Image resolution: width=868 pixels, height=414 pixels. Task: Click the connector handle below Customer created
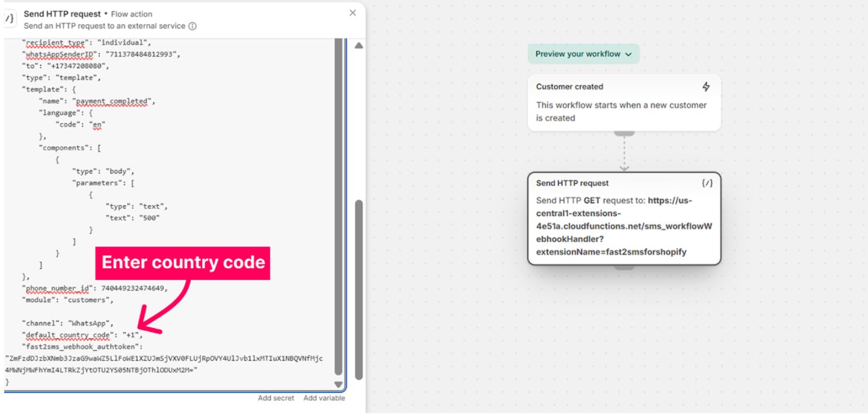pyautogui.click(x=624, y=133)
